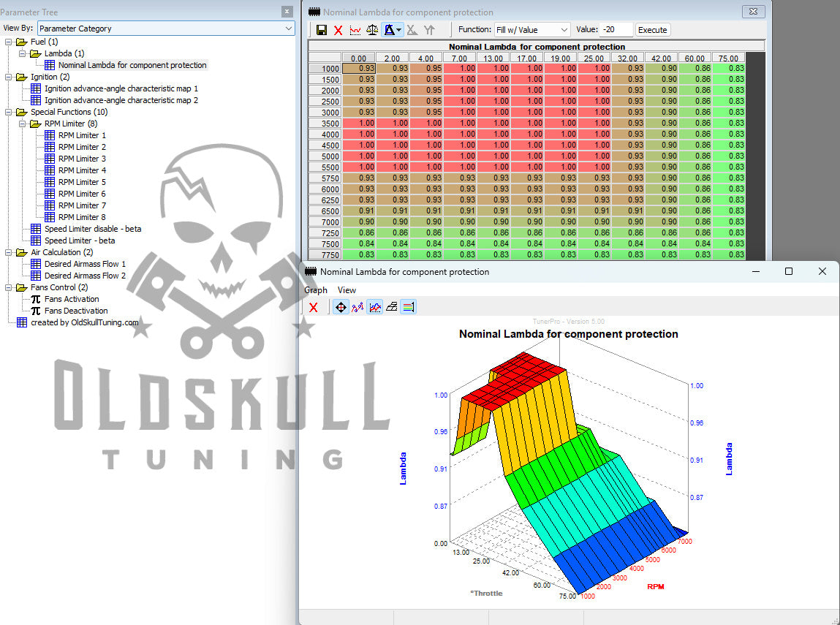The image size is (840, 625).
Task: Open Ignition advance-angle characteristic map 2
Action: coord(121,100)
